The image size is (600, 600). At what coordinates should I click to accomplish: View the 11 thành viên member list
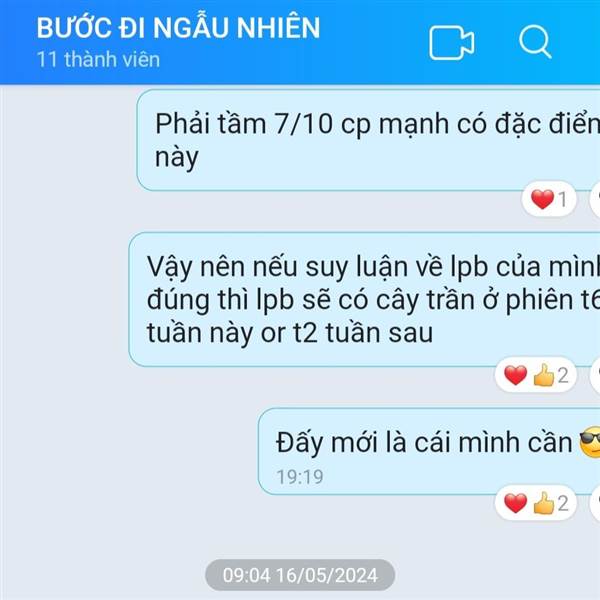(98, 60)
